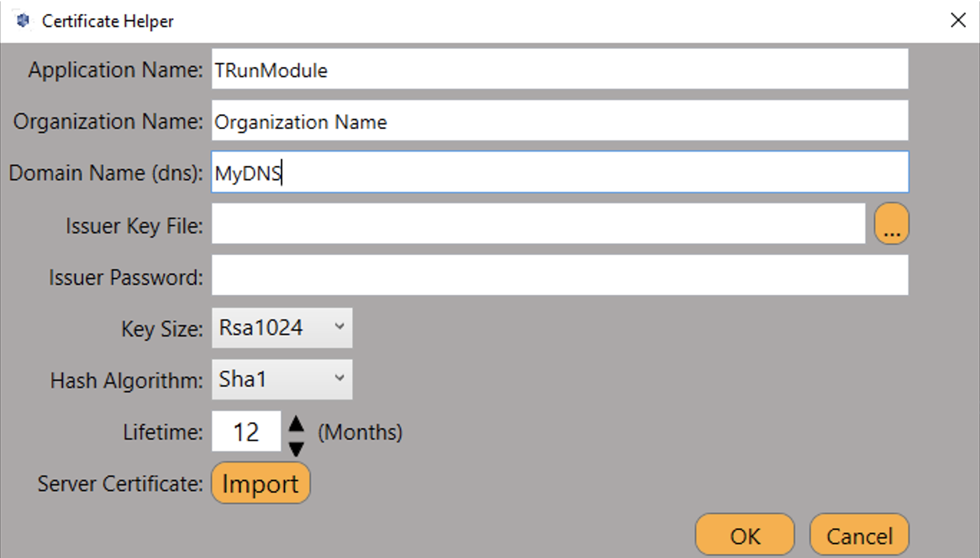980x558 pixels.
Task: Click the Certificate Helper title bar text
Action: pyautogui.click(x=107, y=21)
